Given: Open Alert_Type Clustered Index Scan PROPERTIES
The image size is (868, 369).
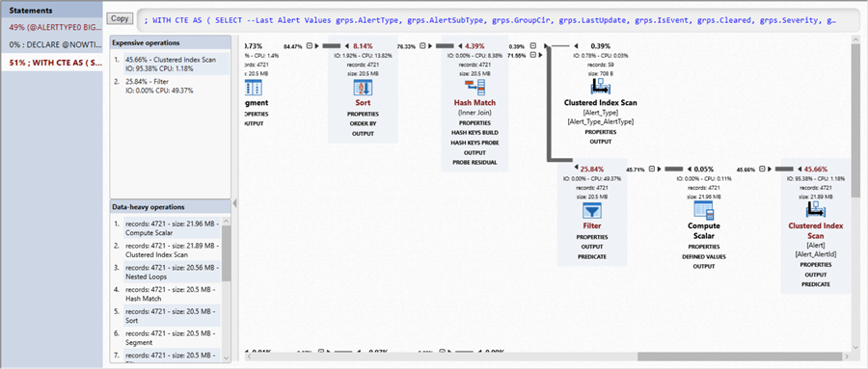Looking at the screenshot, I should point(600,132).
